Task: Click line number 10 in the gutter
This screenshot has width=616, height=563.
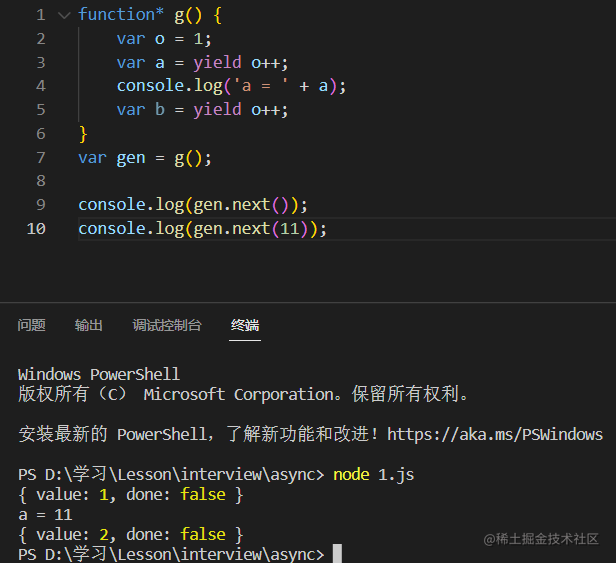Action: point(36,229)
